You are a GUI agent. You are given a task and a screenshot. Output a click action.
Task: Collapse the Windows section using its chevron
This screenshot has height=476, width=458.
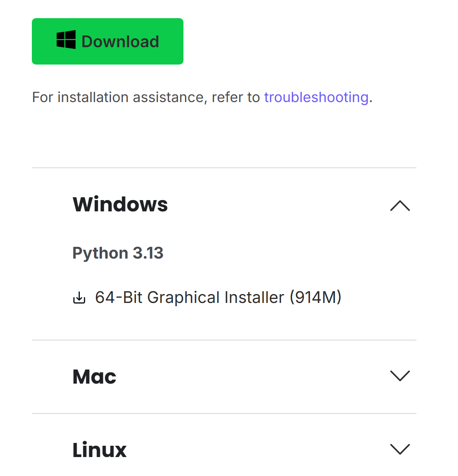[400, 206]
